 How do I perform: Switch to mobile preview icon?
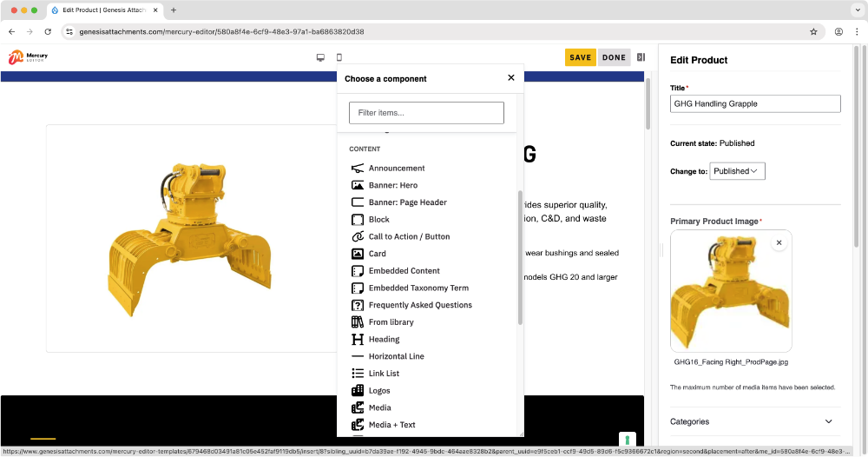click(x=339, y=57)
